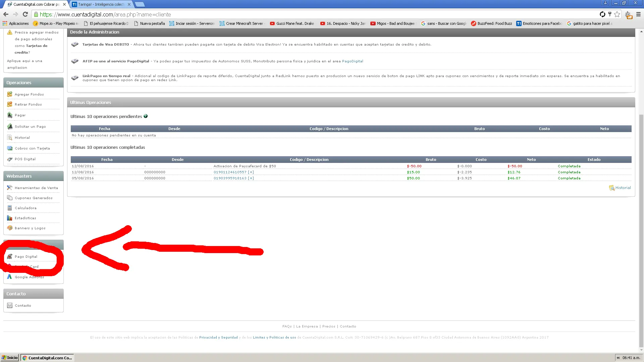644x362 pixels.
Task: Bookmark this page with the star icon
Action: 617,14
